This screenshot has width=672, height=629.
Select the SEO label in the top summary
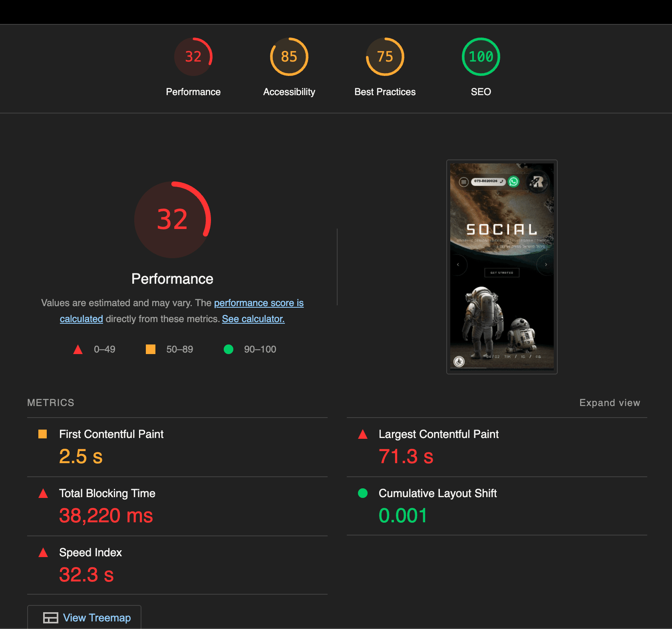(481, 92)
